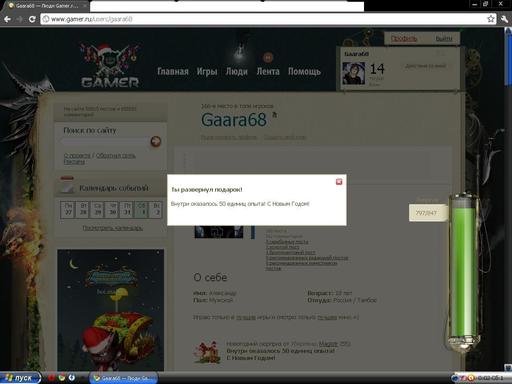Open the Помощь help page
Screen dimensions: 512x384
click(x=304, y=71)
